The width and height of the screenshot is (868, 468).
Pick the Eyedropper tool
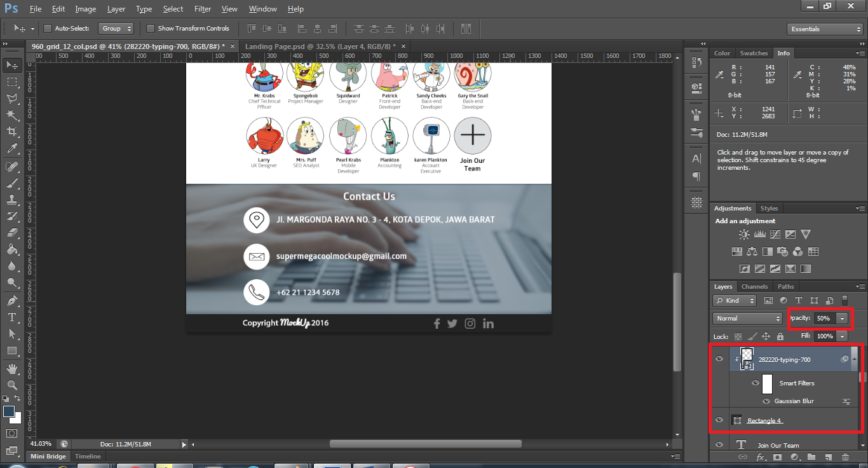click(11, 149)
